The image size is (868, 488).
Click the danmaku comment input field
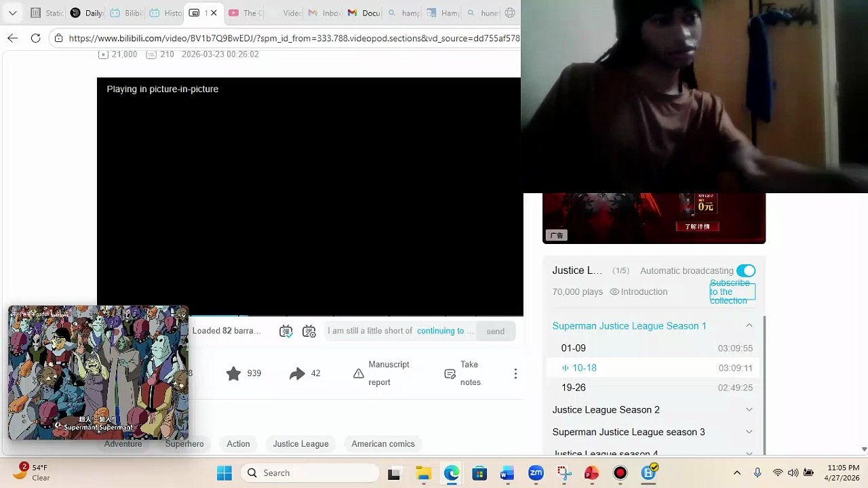click(x=401, y=331)
